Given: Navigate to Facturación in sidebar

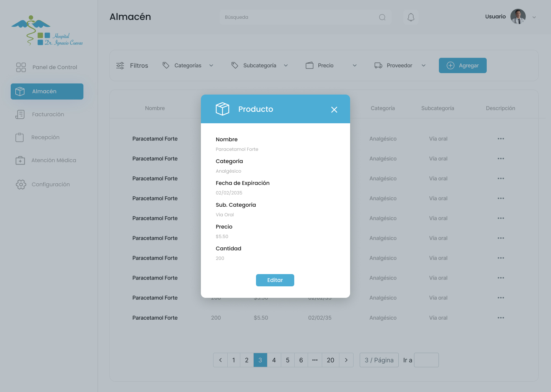Looking at the screenshot, I should (x=47, y=114).
